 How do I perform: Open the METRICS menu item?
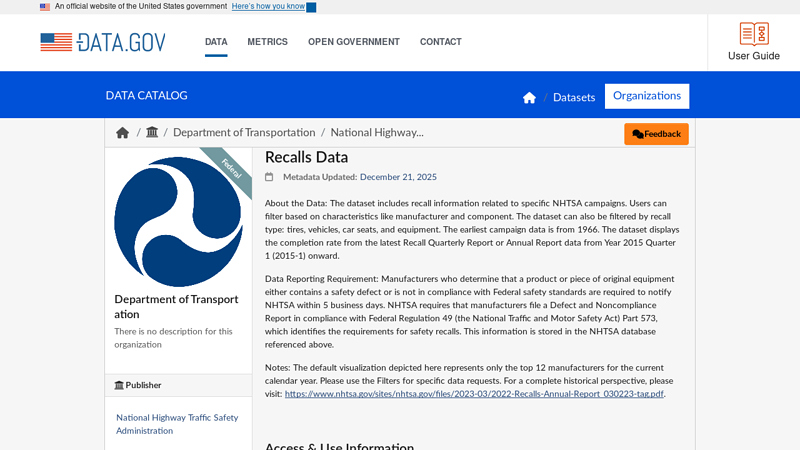click(x=267, y=42)
